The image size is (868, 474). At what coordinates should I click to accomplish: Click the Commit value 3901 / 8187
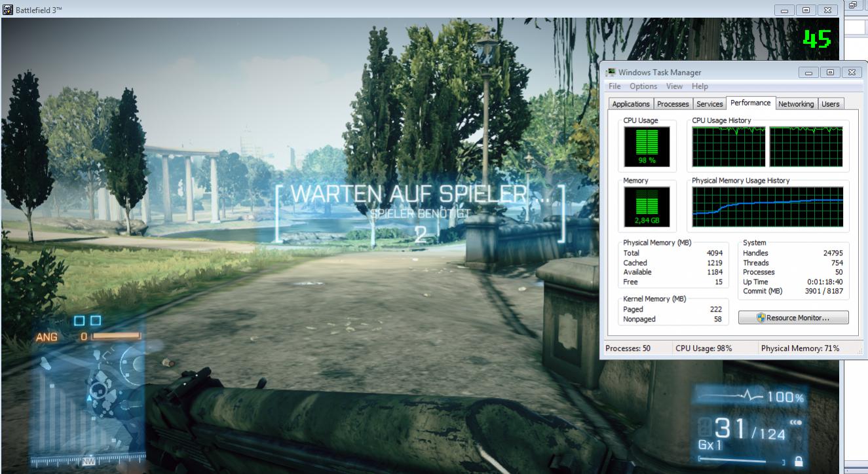point(823,291)
